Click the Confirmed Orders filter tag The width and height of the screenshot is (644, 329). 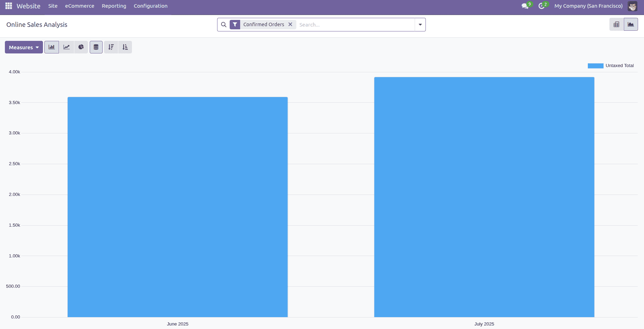(264, 24)
